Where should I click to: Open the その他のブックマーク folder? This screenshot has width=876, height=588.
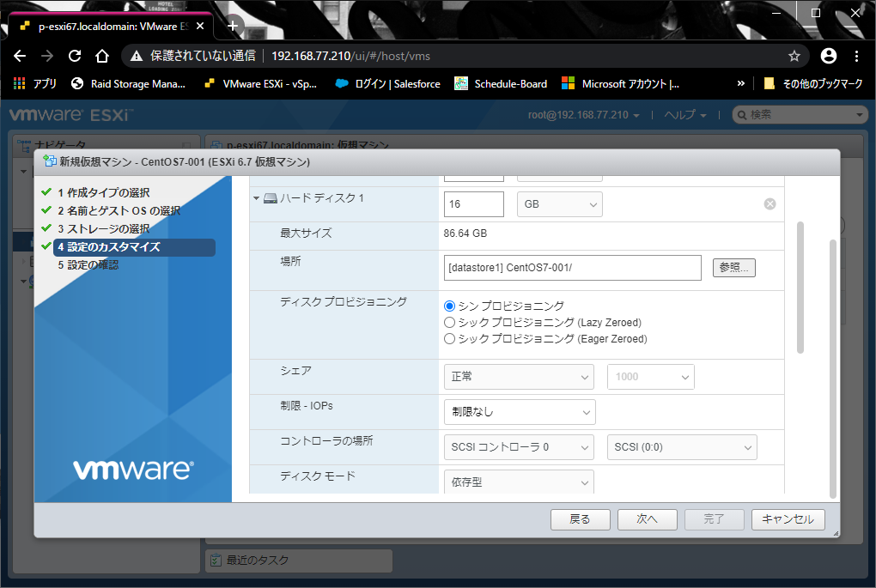tap(812, 84)
